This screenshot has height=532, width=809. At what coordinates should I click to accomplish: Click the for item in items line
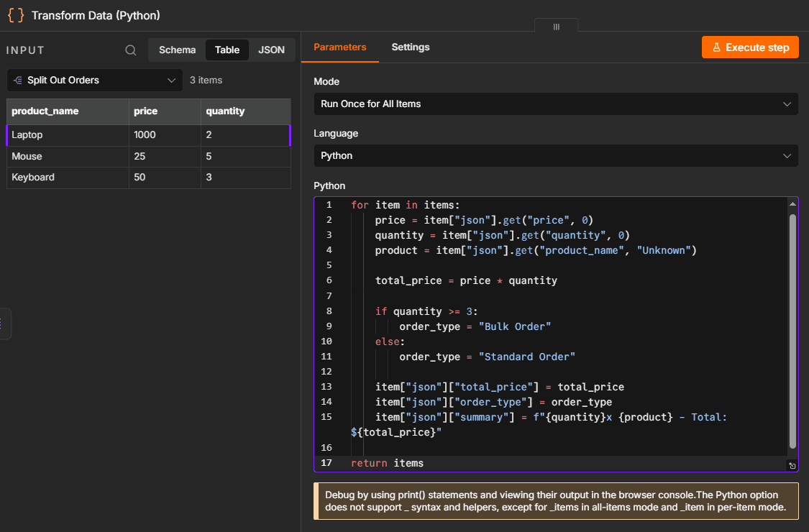pos(405,206)
